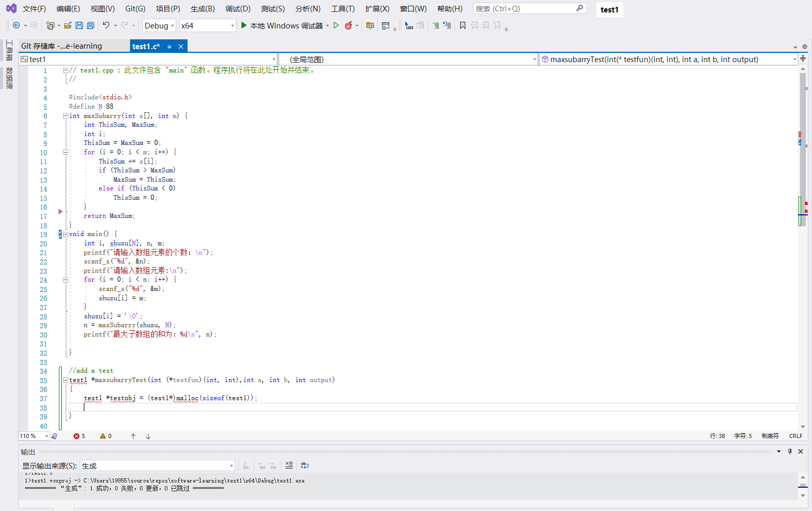The image size is (812, 511).
Task: Click the Save All toolbar icon
Action: (91, 25)
